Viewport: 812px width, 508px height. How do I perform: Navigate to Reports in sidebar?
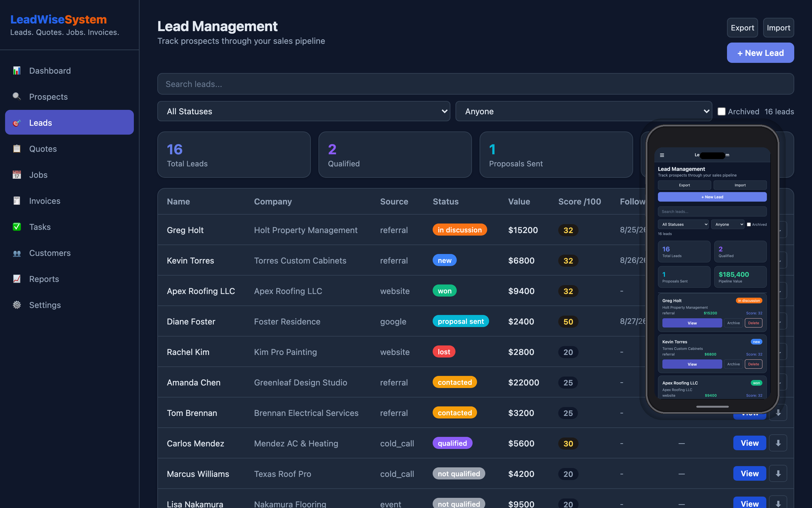(x=69, y=279)
